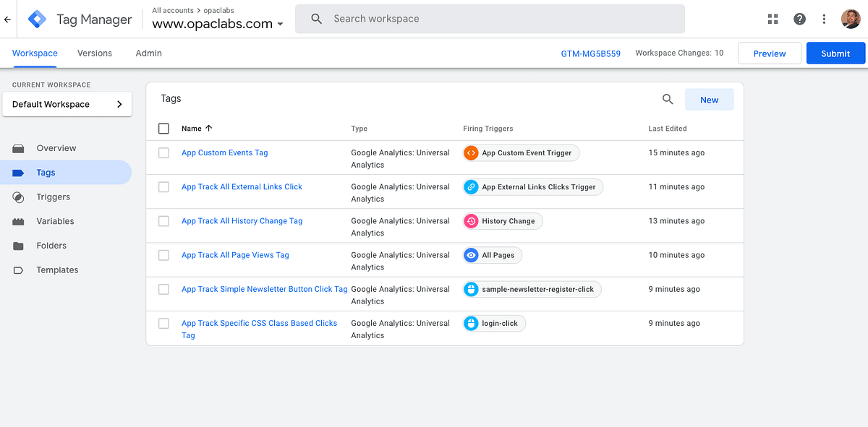Click the pink History Change trigger icon
Image resolution: width=868 pixels, height=427 pixels.
(471, 221)
